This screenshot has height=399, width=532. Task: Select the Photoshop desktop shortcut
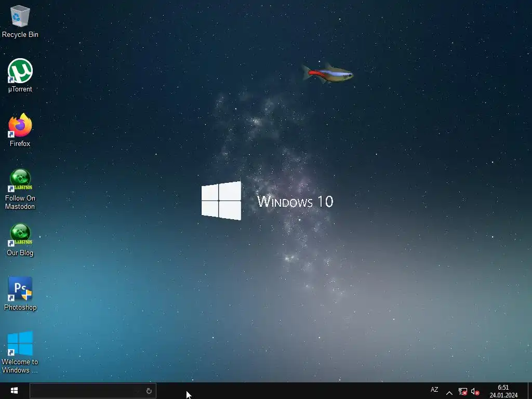(x=20, y=294)
